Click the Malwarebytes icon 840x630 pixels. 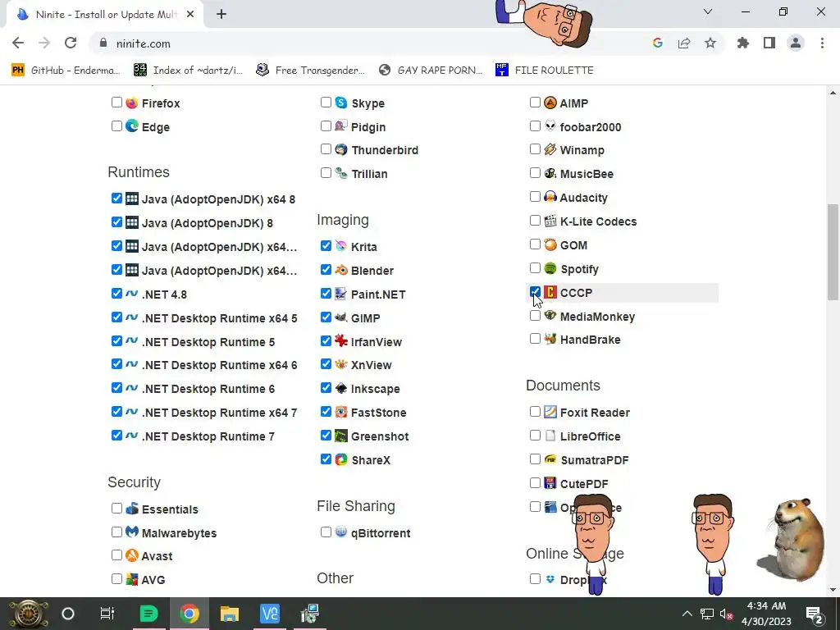click(x=132, y=532)
